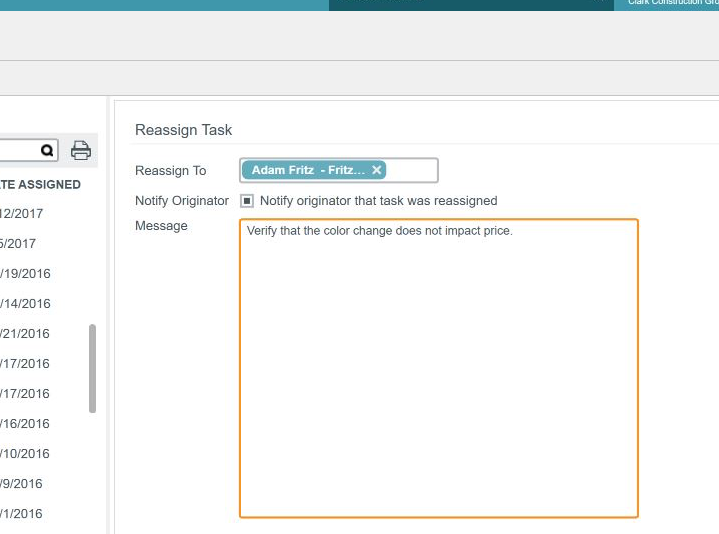
Task: Click inside the Message text area
Action: point(438,368)
